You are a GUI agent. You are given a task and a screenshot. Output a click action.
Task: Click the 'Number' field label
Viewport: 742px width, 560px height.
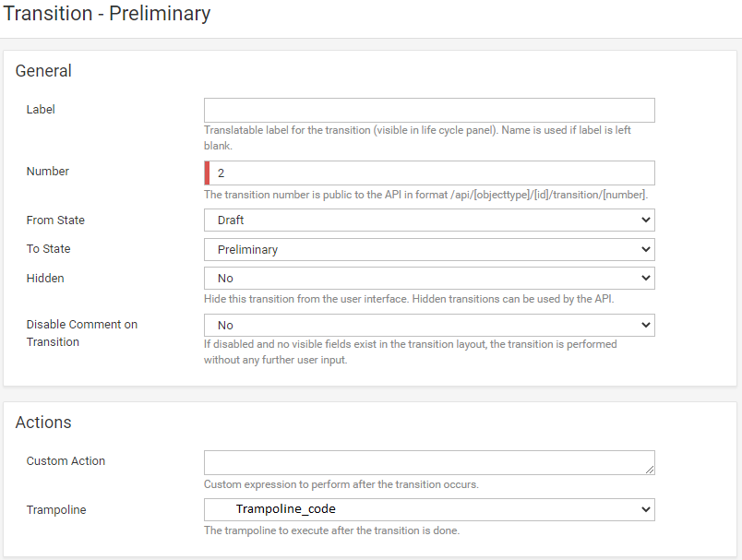coord(48,172)
